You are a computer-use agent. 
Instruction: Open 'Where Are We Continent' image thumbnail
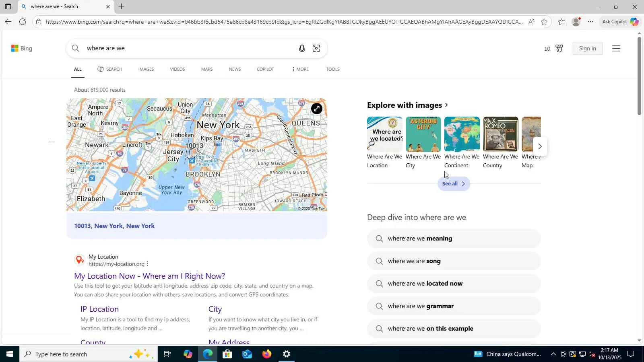[462, 134]
